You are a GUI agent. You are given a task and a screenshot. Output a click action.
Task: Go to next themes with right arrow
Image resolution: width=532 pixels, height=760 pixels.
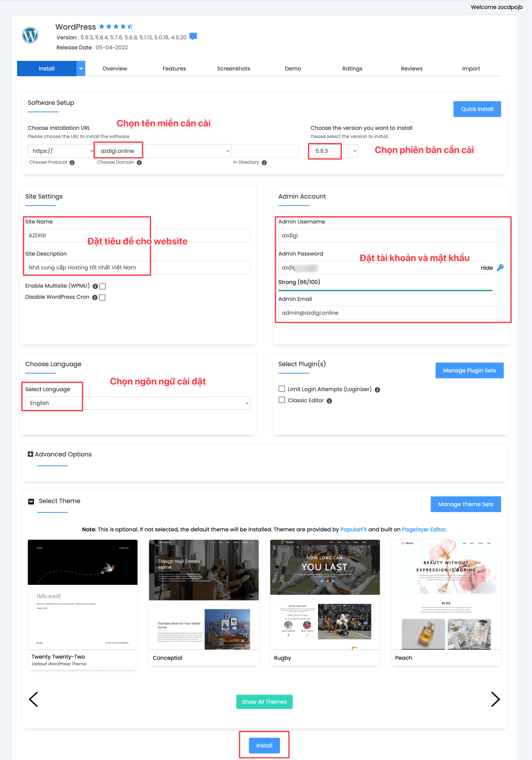pos(495,699)
